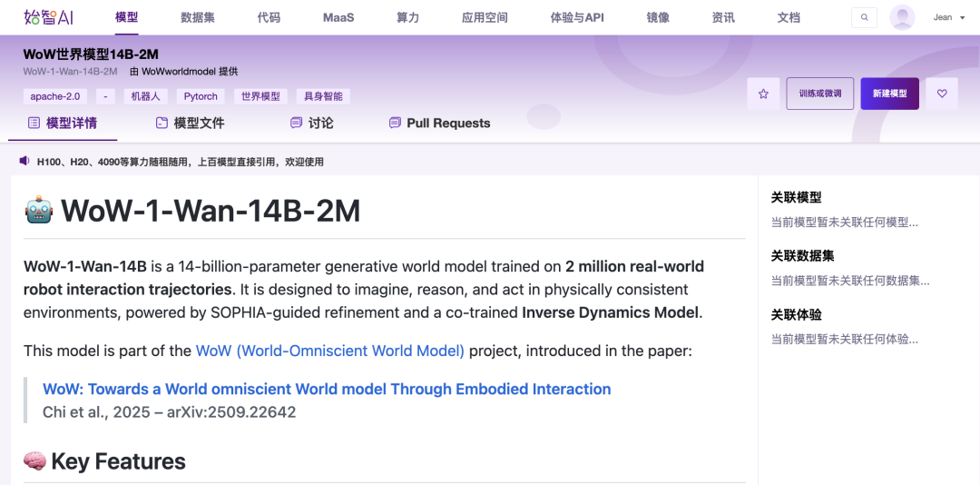Open the 讨论 discussion tab
The image size is (980, 485).
311,124
